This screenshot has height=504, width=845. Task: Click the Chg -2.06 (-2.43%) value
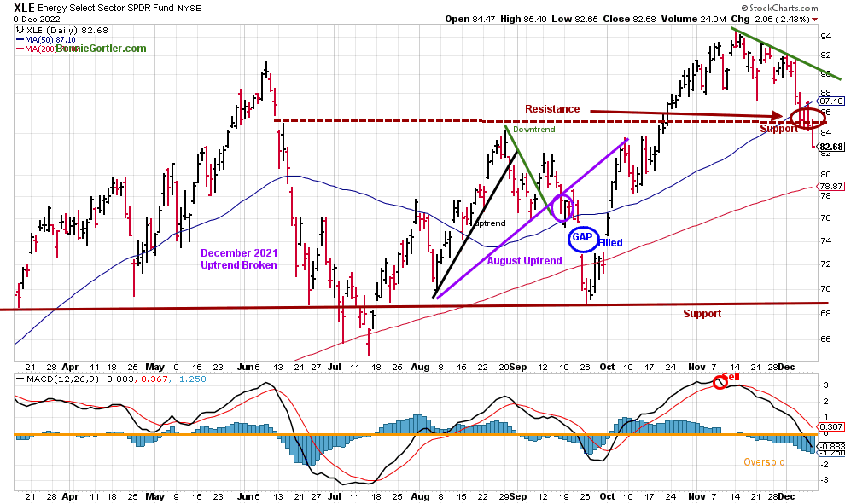pos(770,19)
